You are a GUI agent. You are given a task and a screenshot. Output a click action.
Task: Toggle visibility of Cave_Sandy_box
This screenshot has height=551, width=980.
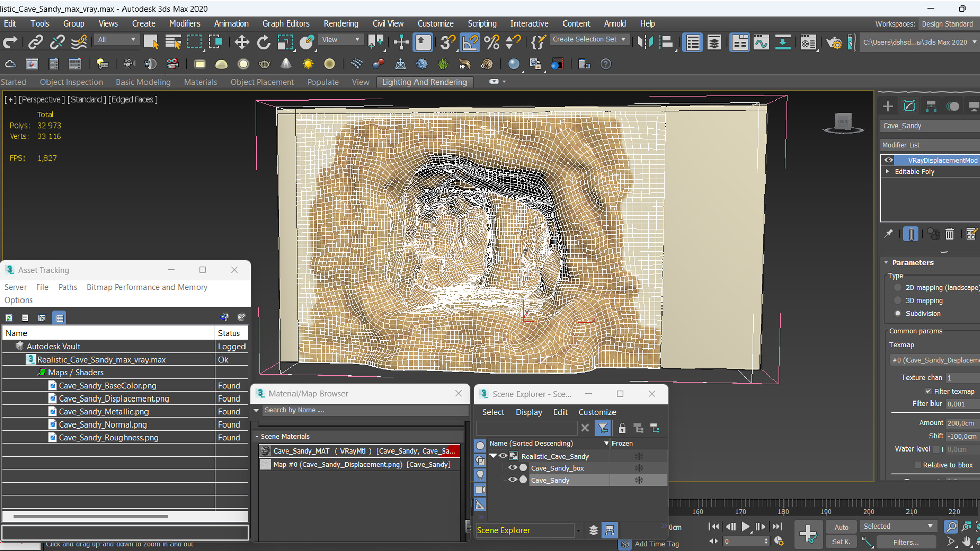[513, 468]
